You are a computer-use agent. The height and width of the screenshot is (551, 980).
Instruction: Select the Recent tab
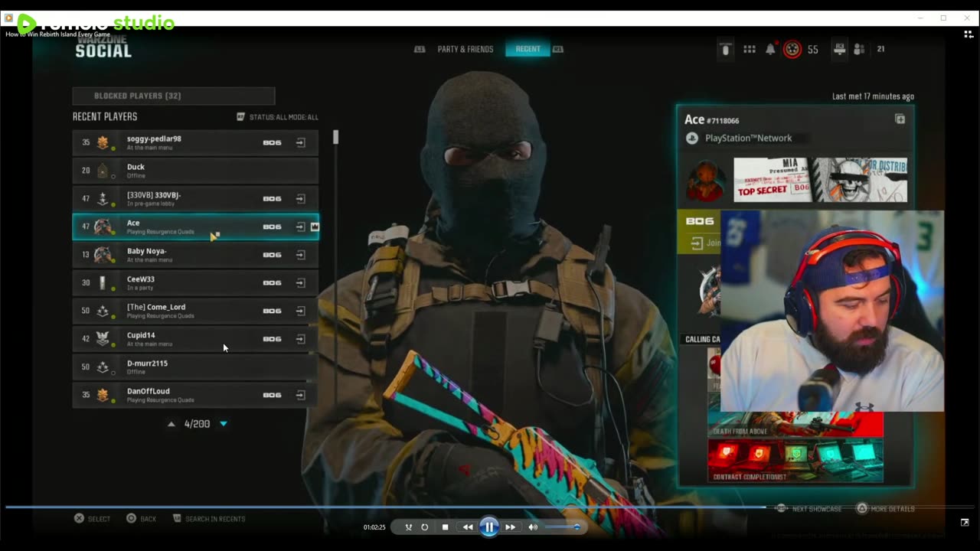528,49
